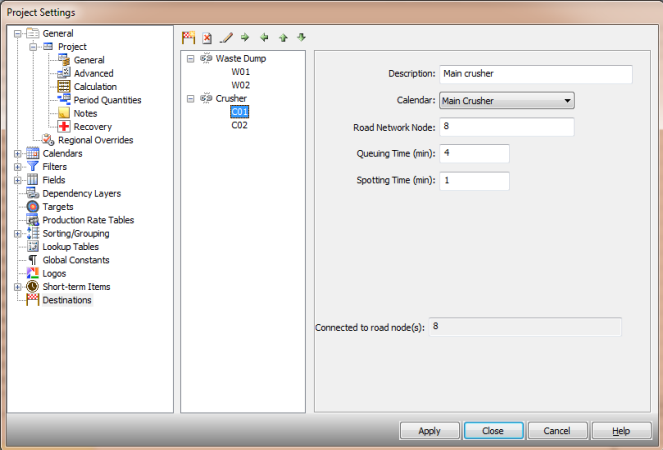Screen dimensions: 663x450
Task: Click the green move up arrow
Action: (x=283, y=38)
